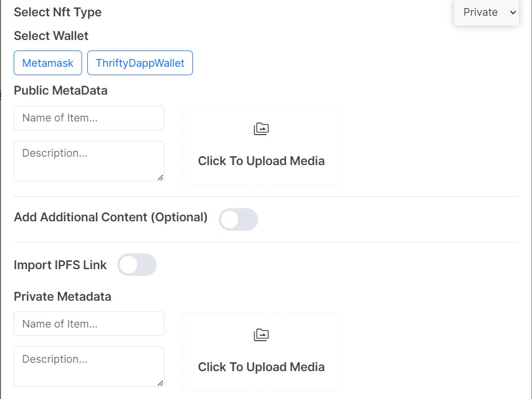The image size is (532, 399).
Task: Focus the Private Metadata Description textarea
Action: pyautogui.click(x=89, y=367)
